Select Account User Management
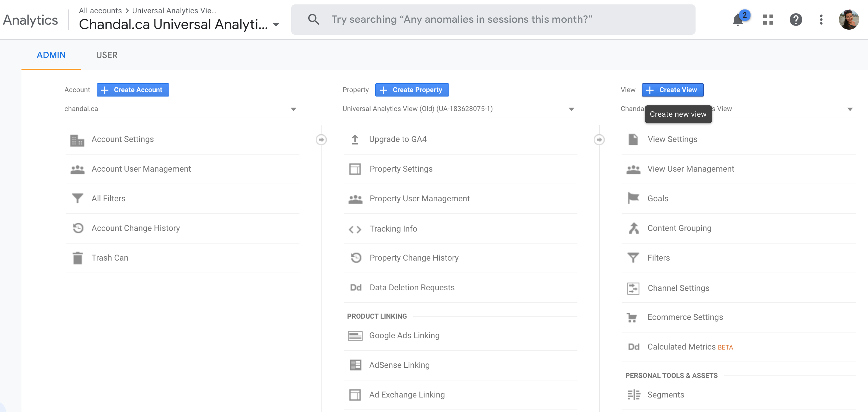The image size is (868, 412). tap(141, 169)
